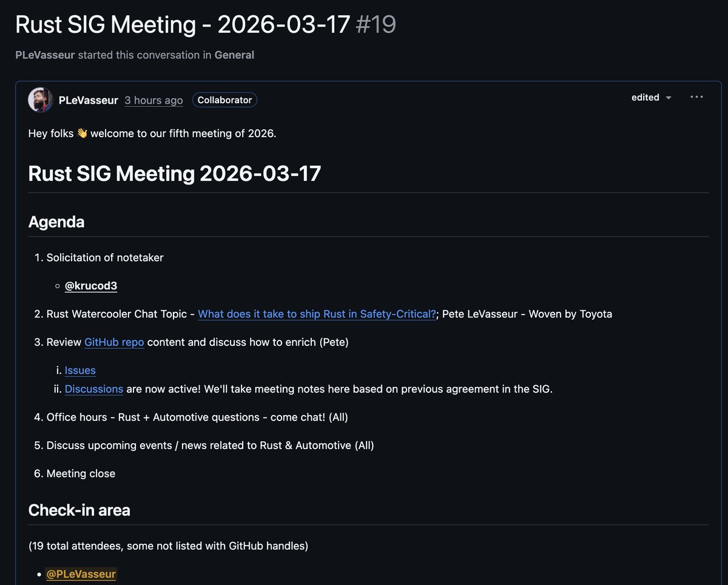The image size is (728, 585).
Task: Open the Issues link
Action: pyautogui.click(x=80, y=370)
